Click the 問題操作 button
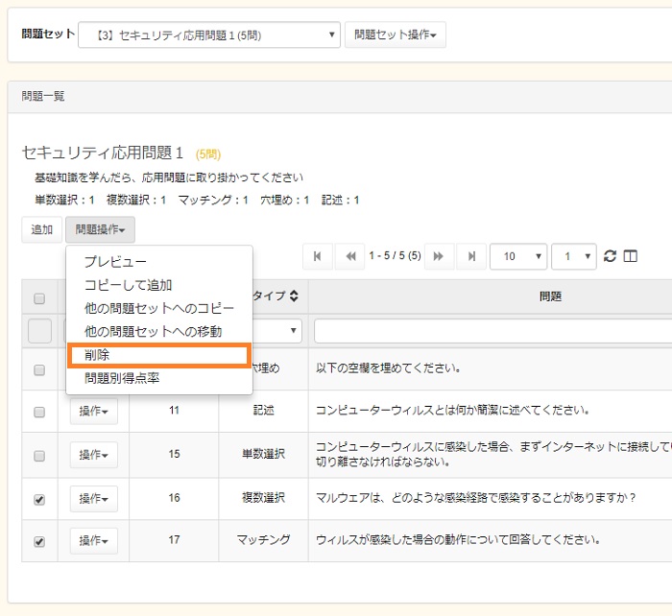The height and width of the screenshot is (616, 672). pos(101,229)
